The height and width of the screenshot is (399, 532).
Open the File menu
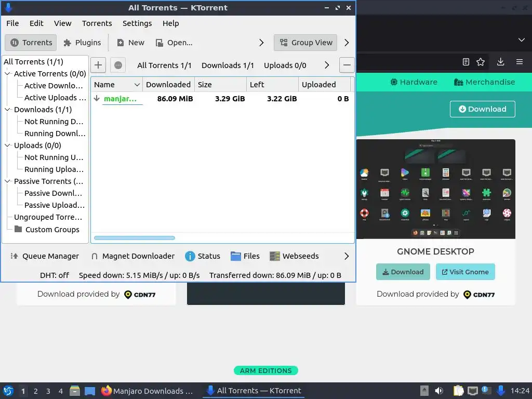[x=12, y=23]
